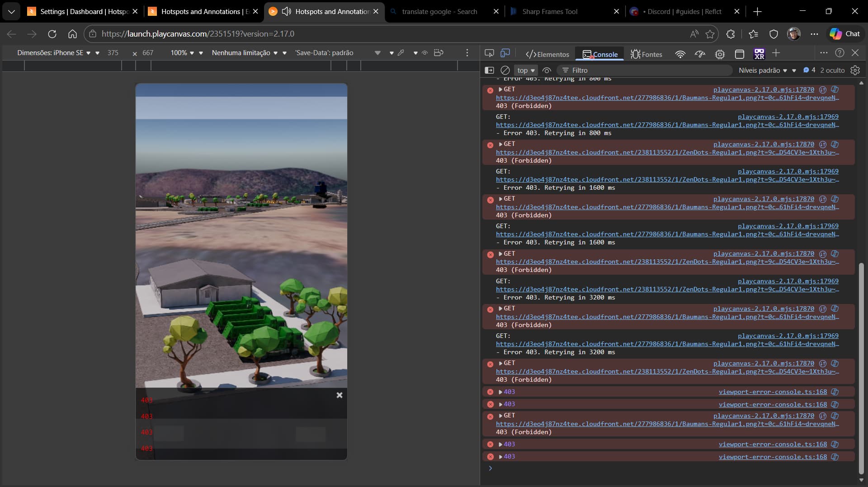Switch to the Fontes tab

pyautogui.click(x=646, y=54)
